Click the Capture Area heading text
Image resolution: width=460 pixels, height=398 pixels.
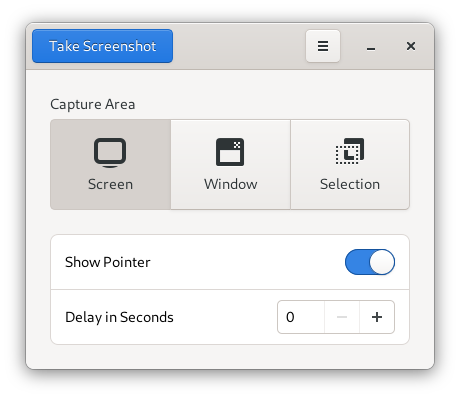point(93,104)
